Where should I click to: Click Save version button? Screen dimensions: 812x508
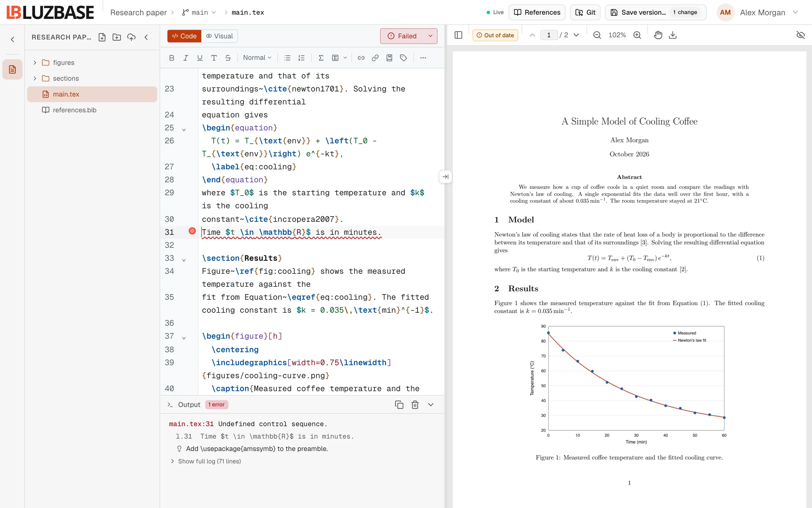(655, 12)
